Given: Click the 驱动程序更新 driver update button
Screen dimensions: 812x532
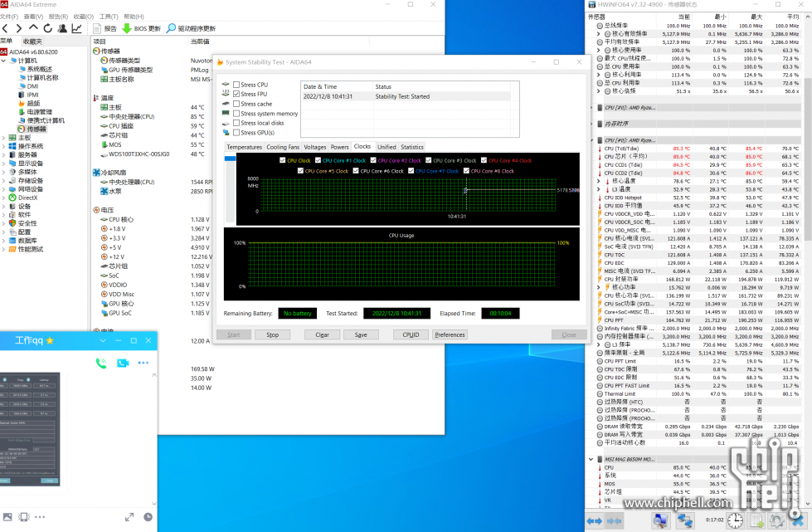Looking at the screenshot, I should coord(191,28).
